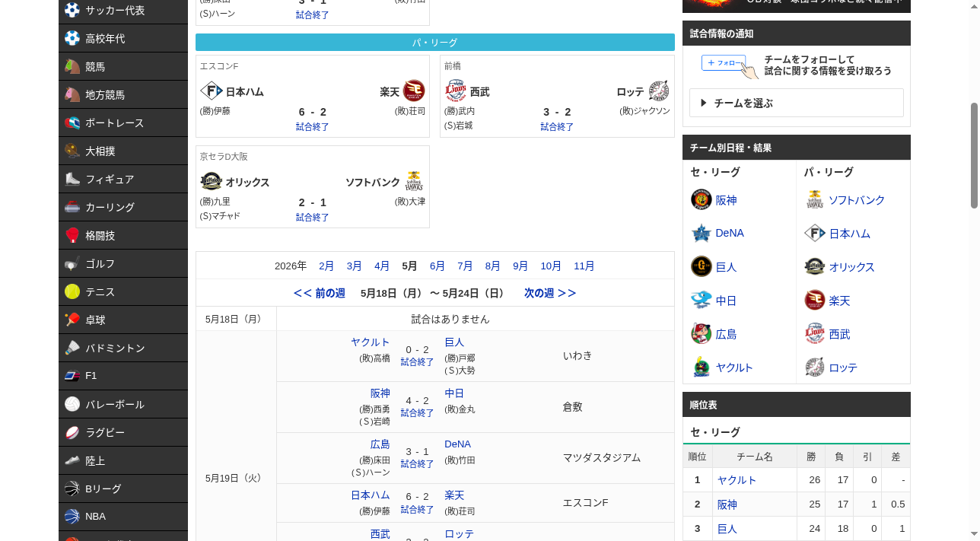The image size is (980, 541).
Task: Open 試合終了 link for 西武 vs ロッテ card
Action: click(x=557, y=126)
